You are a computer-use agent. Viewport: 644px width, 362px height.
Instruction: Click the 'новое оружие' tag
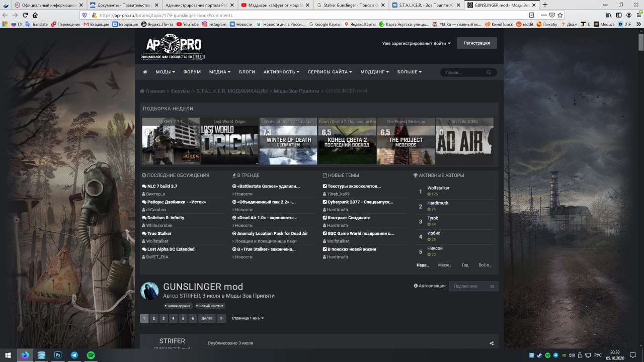[x=178, y=306]
